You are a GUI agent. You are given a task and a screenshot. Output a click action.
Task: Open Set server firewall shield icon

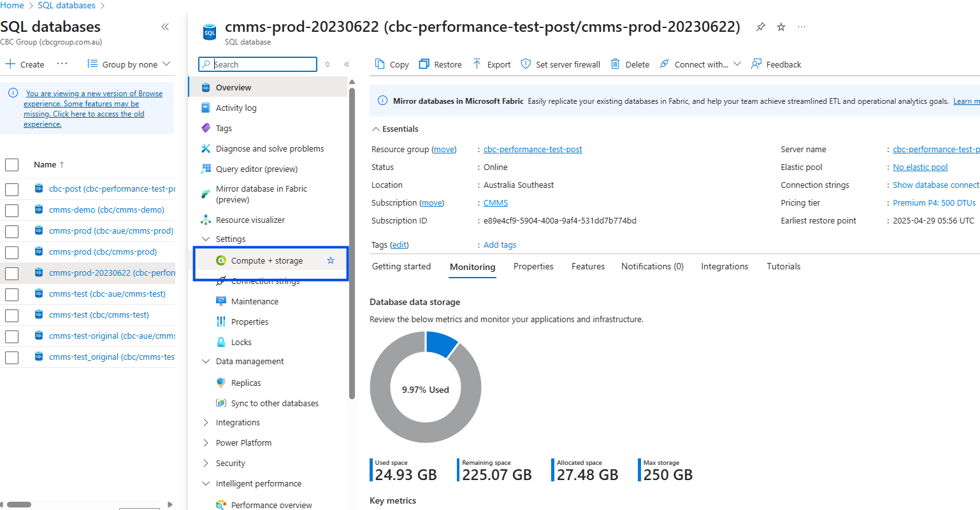pyautogui.click(x=526, y=64)
